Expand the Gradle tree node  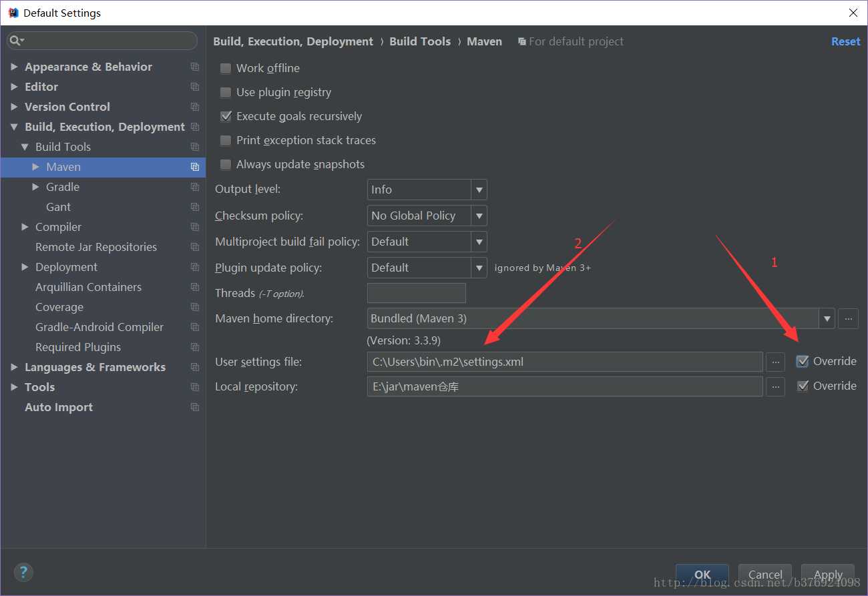tap(35, 187)
